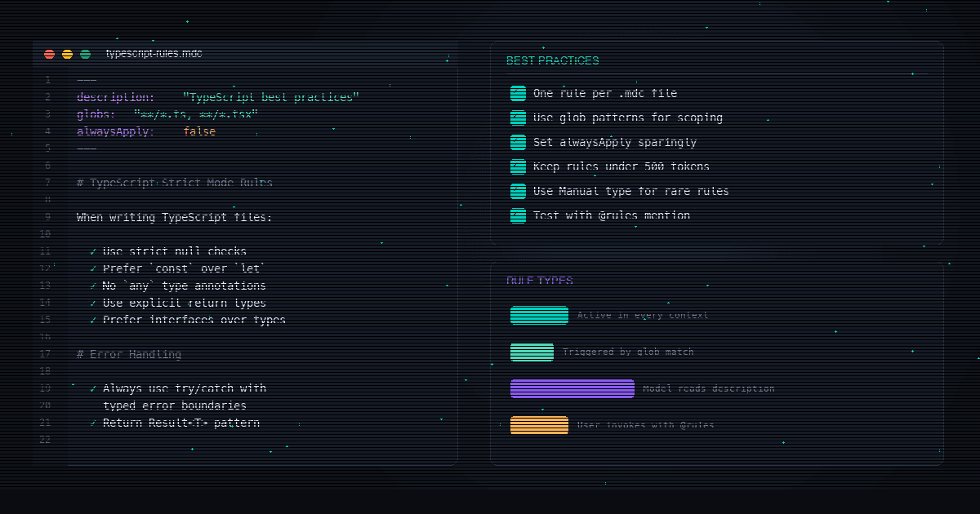The height and width of the screenshot is (514, 980).
Task: Click the "description:" key on line 2
Action: pos(116,97)
